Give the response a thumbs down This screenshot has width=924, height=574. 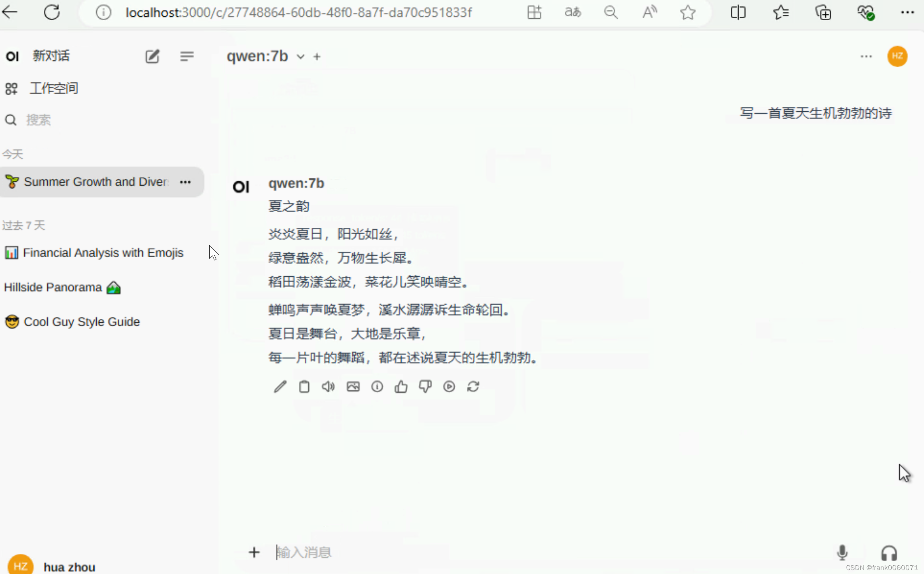[x=425, y=387]
